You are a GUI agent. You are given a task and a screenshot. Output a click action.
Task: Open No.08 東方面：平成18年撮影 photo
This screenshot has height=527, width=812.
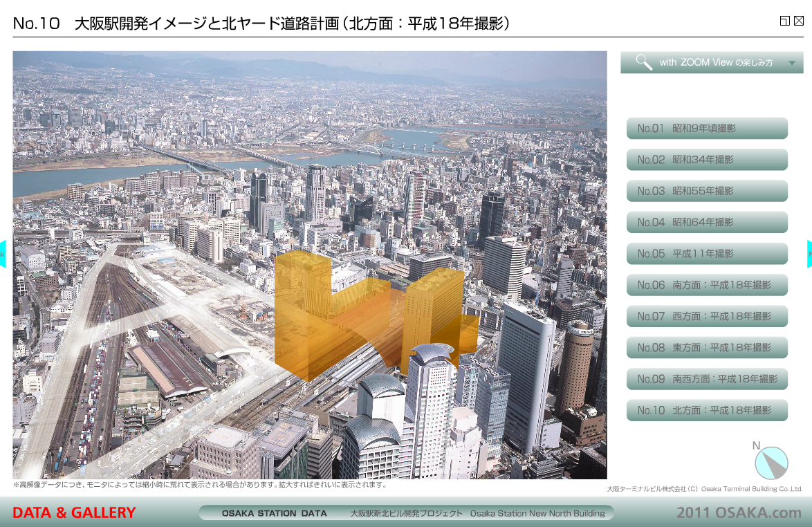706,348
